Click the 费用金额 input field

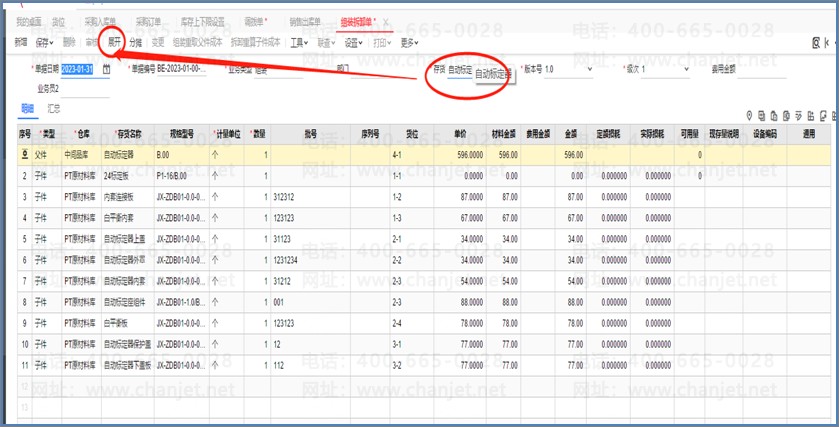pyautogui.click(x=762, y=70)
